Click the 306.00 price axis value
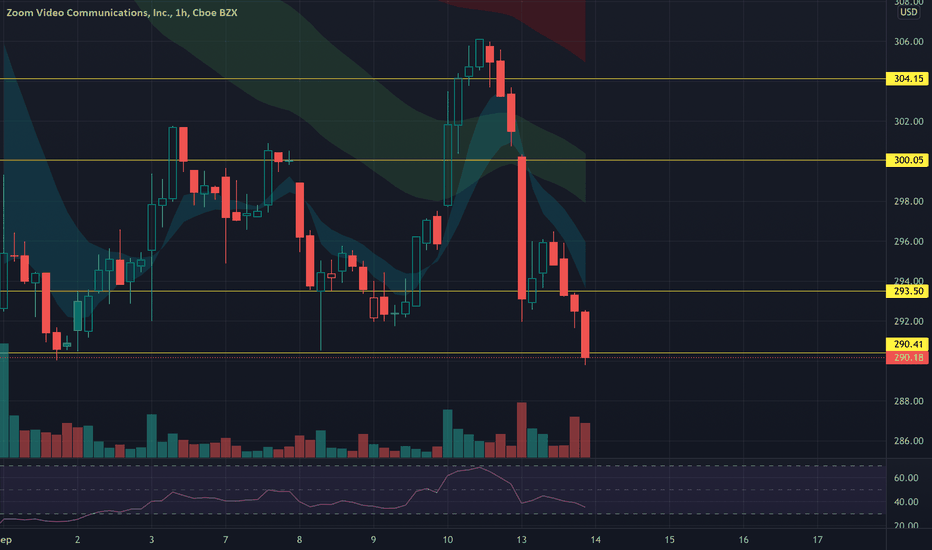The width and height of the screenshot is (932, 550). pyautogui.click(x=909, y=42)
